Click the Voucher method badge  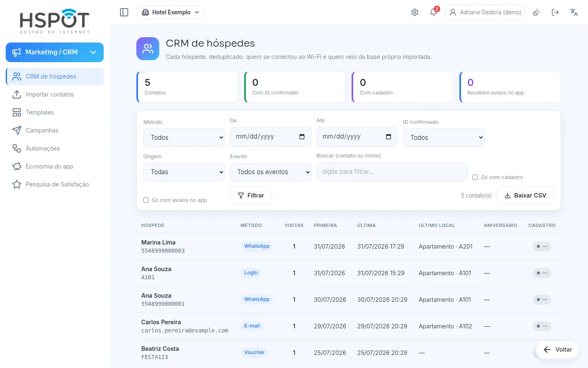(254, 352)
